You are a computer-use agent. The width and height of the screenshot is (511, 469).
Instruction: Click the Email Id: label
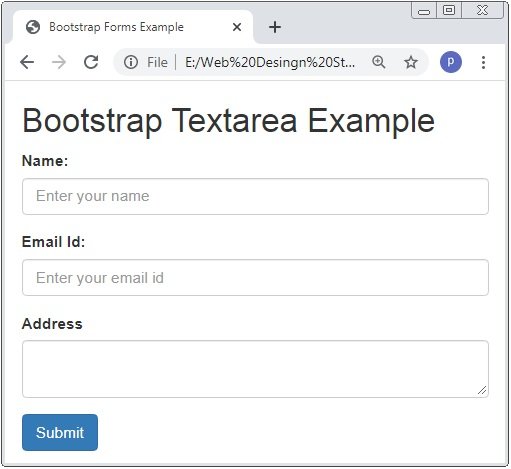(53, 242)
